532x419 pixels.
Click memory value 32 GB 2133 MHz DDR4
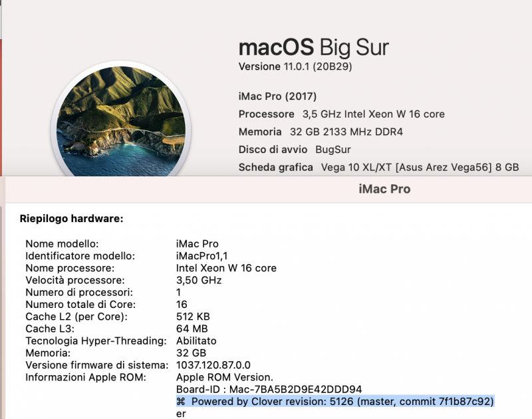346,132
